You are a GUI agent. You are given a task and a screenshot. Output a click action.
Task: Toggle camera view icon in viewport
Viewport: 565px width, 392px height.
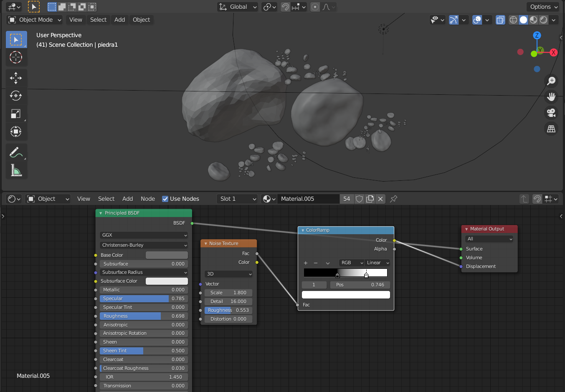pyautogui.click(x=551, y=113)
